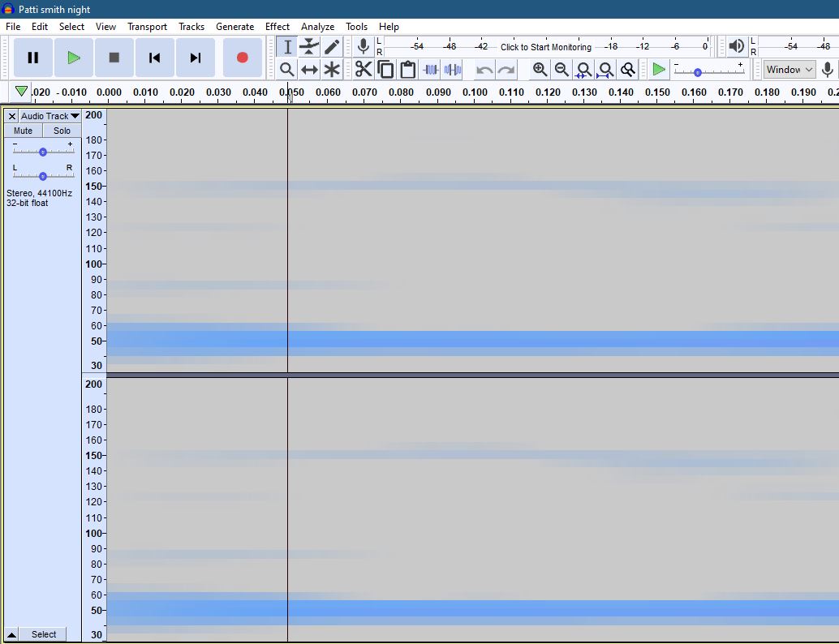This screenshot has width=839, height=644.
Task: Enable the Multi-Tool mode
Action: (x=332, y=70)
